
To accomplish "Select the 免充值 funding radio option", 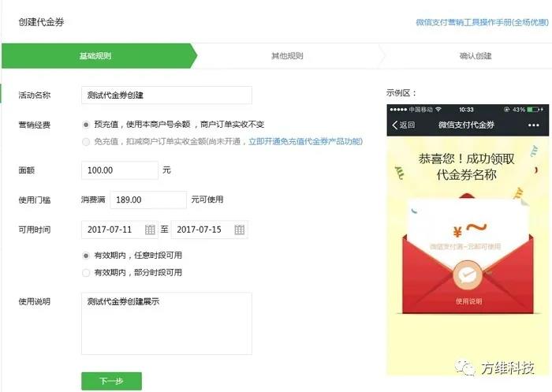I will [x=86, y=142].
